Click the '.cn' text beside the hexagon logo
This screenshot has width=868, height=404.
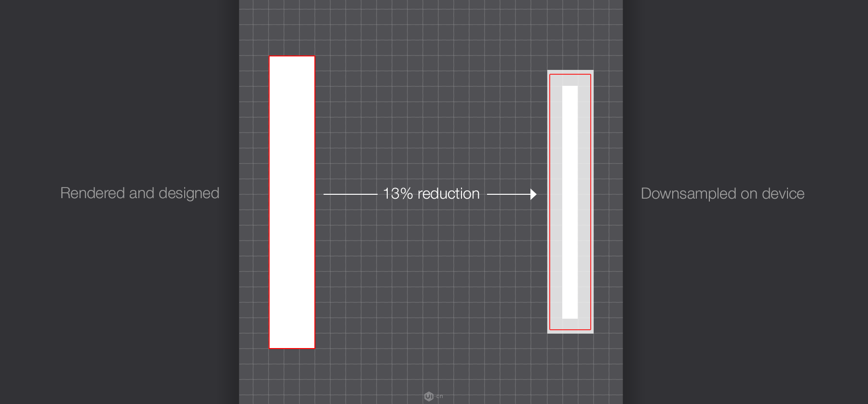[439, 396]
